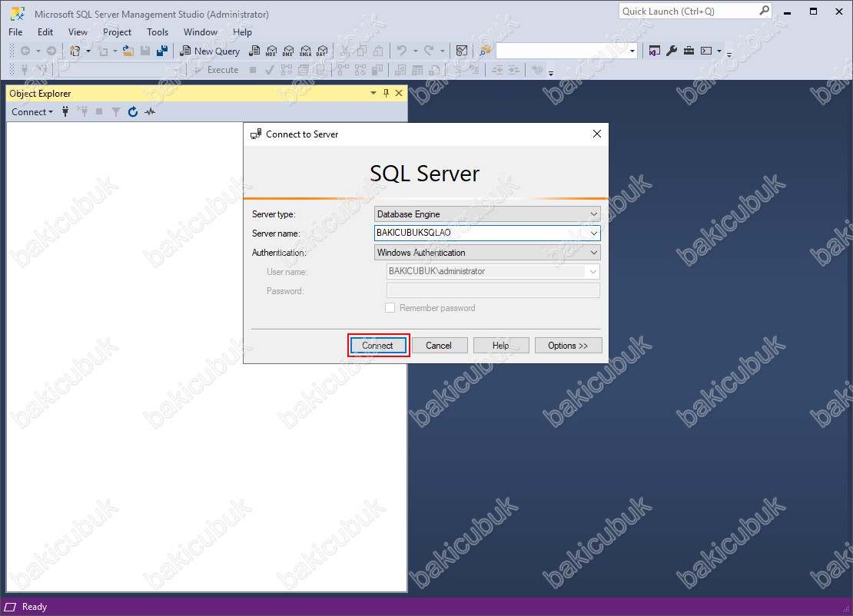Click the DAX query icon
This screenshot has width=853, height=616.
click(x=323, y=51)
